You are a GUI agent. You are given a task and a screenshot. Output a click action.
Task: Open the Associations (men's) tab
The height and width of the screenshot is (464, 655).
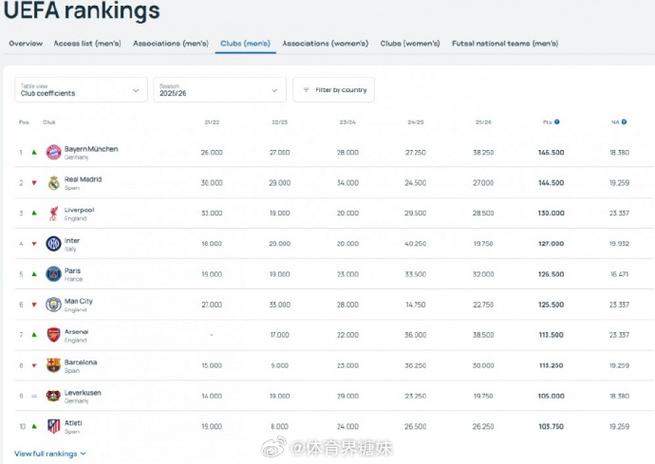(x=170, y=43)
